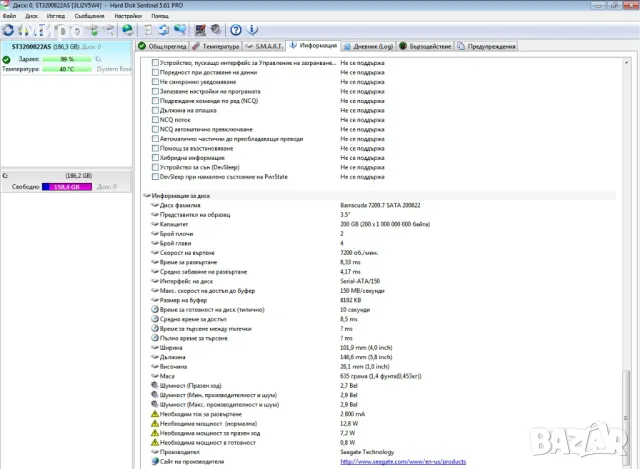This screenshot has width=640, height=469.
Task: Click the green health status checkmark icon
Action: [7, 59]
